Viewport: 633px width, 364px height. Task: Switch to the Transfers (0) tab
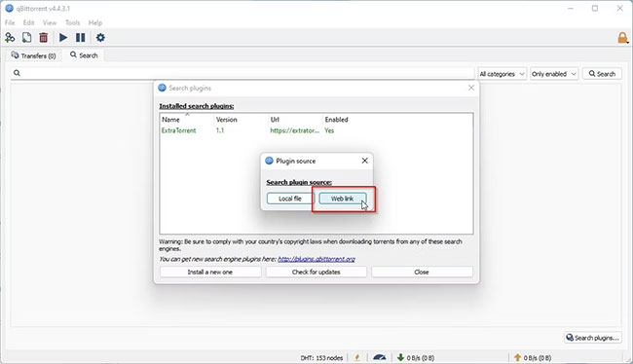[x=34, y=55]
